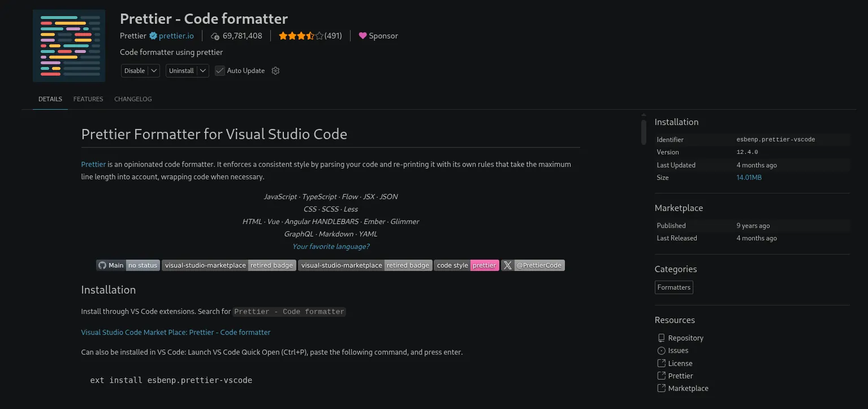Open the License resource link

tap(680, 363)
